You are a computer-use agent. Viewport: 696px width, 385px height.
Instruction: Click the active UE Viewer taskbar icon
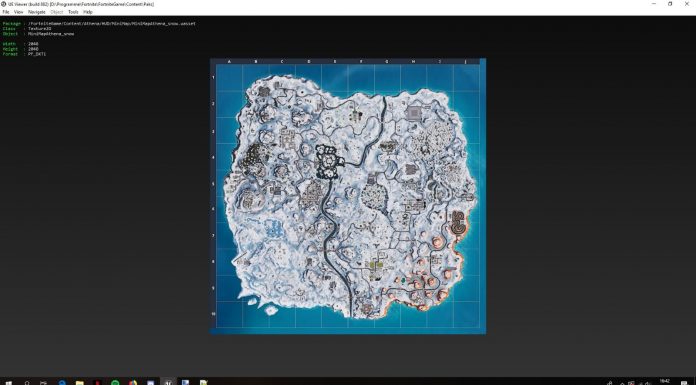point(168,382)
